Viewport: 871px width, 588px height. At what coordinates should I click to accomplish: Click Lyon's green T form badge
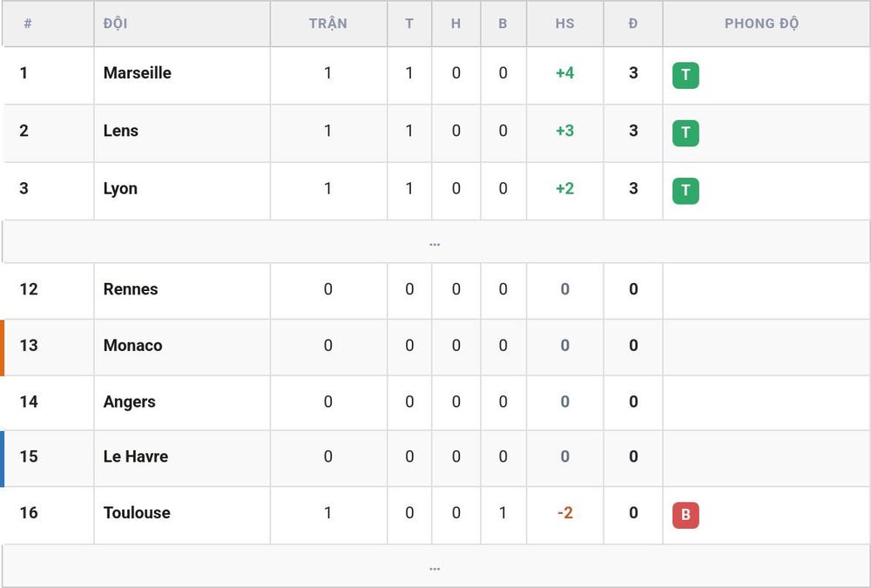coord(685,191)
